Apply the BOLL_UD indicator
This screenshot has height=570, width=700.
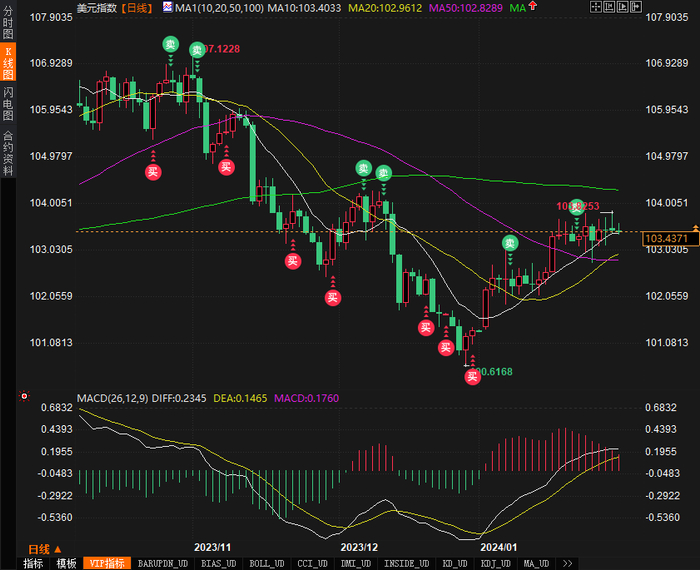point(267,563)
